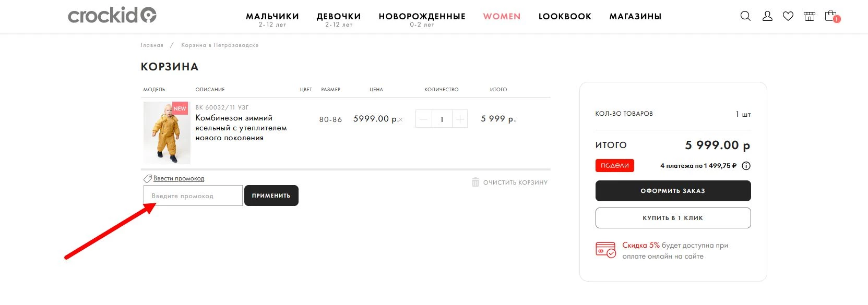868x305 pixels.
Task: Go to homepage via crockid logo
Action: [112, 16]
